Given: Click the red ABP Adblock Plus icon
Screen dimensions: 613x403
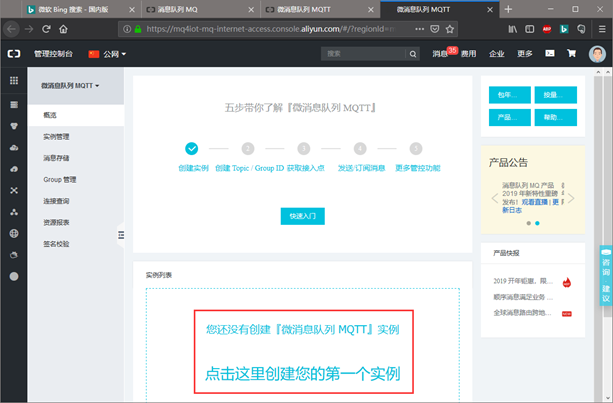Looking at the screenshot, I should pos(547,29).
